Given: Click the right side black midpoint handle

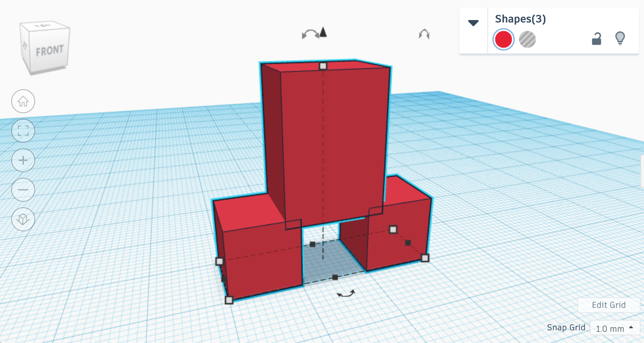Looking at the screenshot, I should (x=408, y=243).
